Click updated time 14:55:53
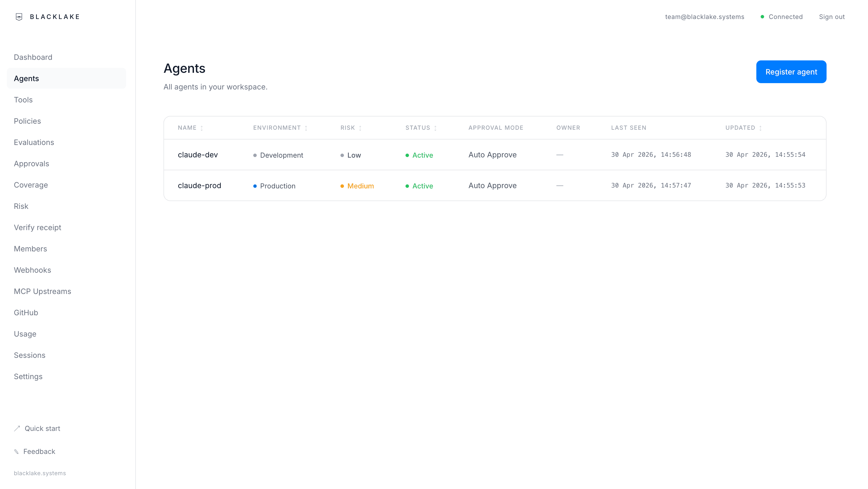868x489 pixels. (x=765, y=186)
